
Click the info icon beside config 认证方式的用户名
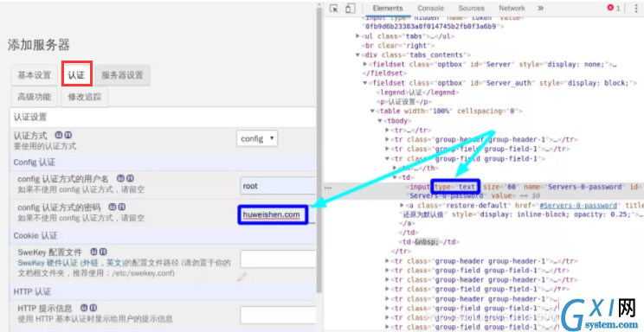click(x=130, y=178)
